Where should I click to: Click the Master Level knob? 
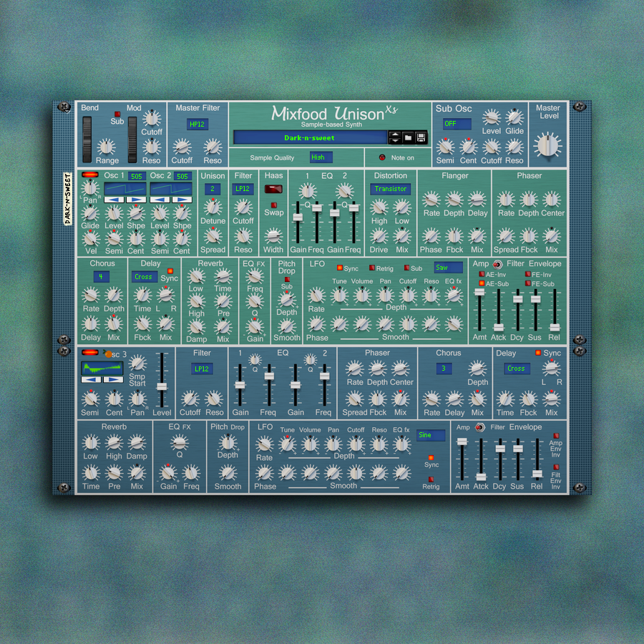[547, 145]
